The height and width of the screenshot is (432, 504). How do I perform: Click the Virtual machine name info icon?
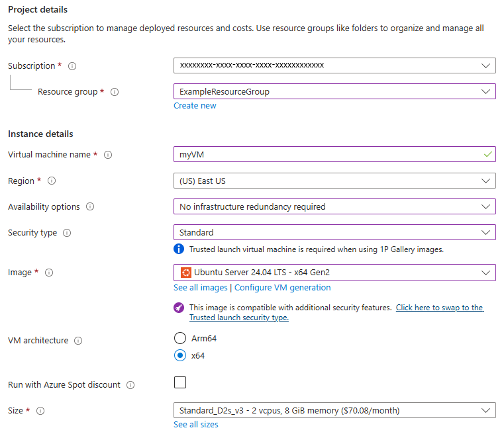(x=108, y=155)
